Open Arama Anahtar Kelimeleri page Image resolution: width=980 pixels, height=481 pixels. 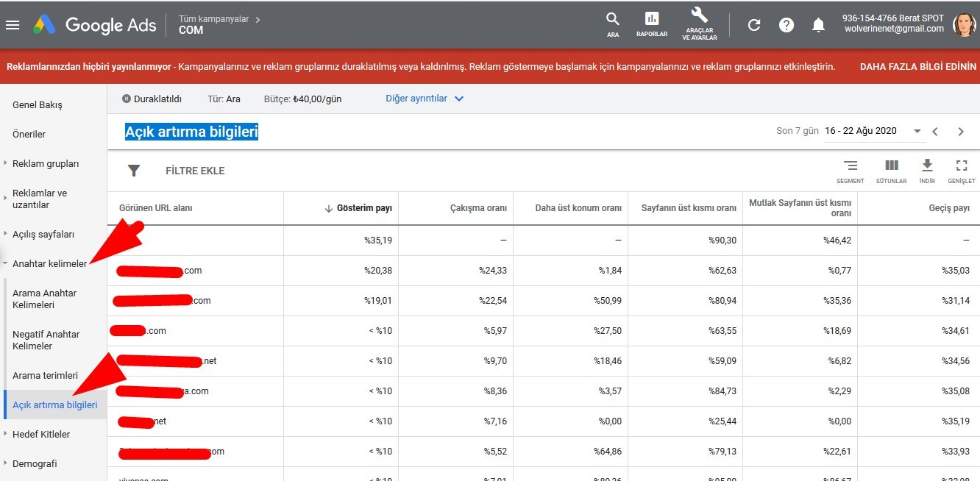point(44,299)
